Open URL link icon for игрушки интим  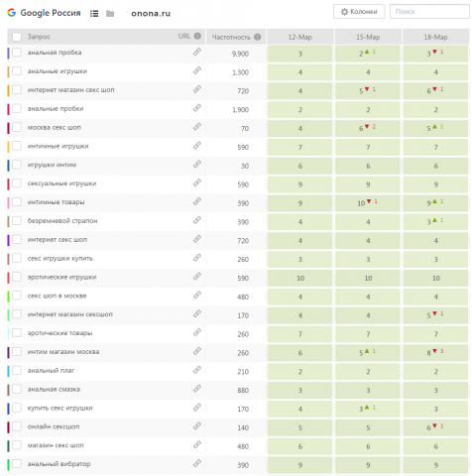click(x=197, y=165)
